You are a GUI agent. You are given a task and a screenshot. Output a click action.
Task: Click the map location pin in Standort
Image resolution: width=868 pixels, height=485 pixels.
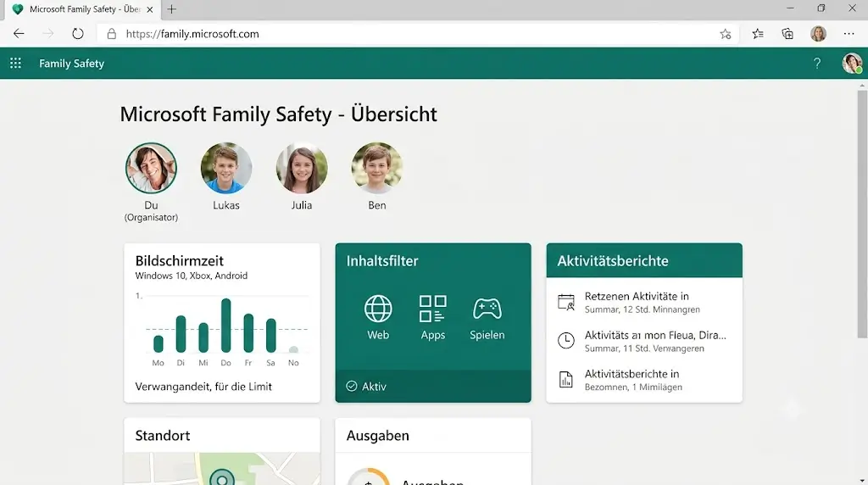pos(222,477)
